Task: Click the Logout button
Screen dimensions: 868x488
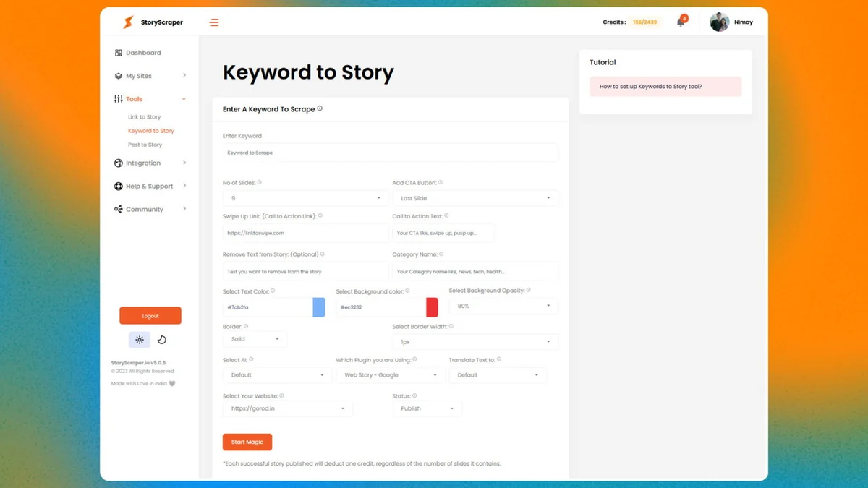Action: coord(150,316)
